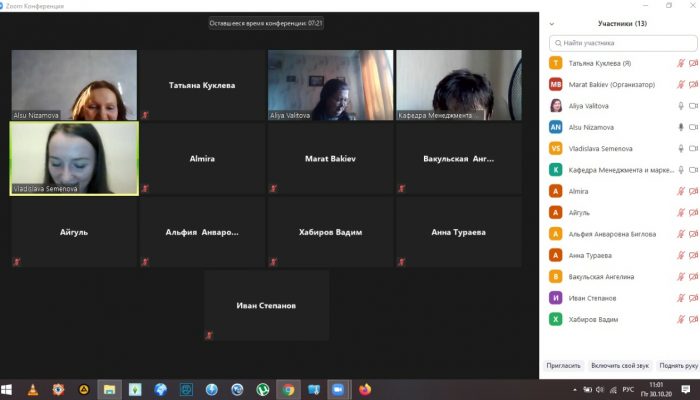Click the name Альфия Анваровна Биглова in list
Image resolution: width=700 pixels, height=400 pixels.
(x=612, y=234)
